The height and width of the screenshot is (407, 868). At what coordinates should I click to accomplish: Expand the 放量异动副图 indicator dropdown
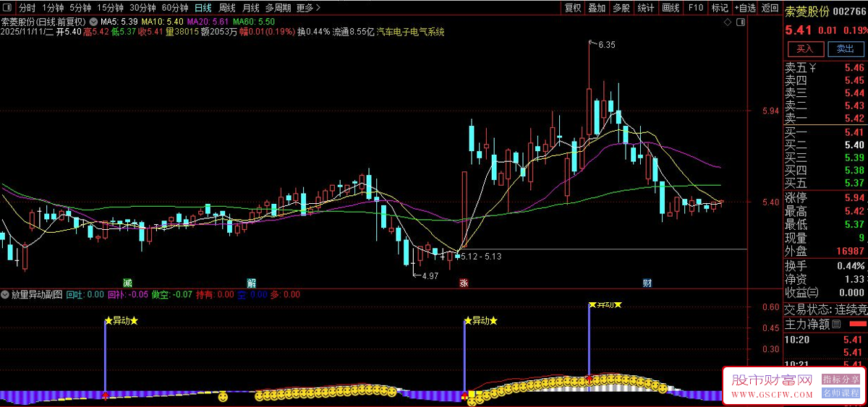point(6,295)
